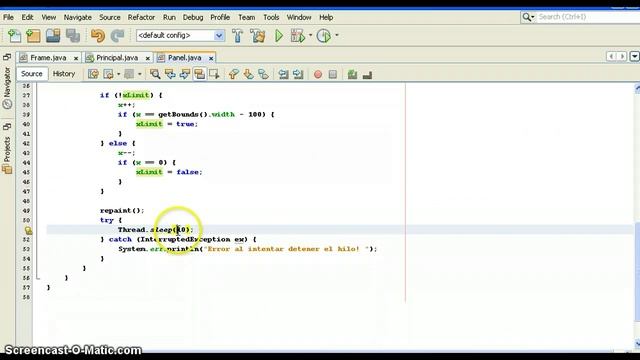Click the Open Project icon

(x=53, y=36)
